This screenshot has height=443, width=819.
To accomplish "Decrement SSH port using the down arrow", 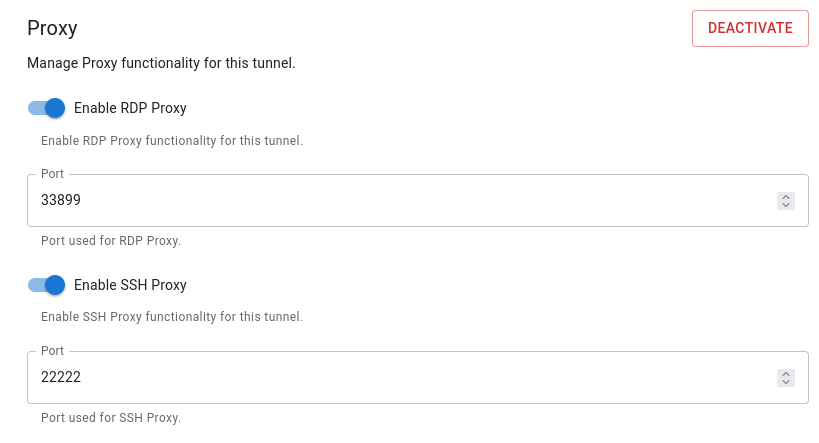I will (x=786, y=382).
